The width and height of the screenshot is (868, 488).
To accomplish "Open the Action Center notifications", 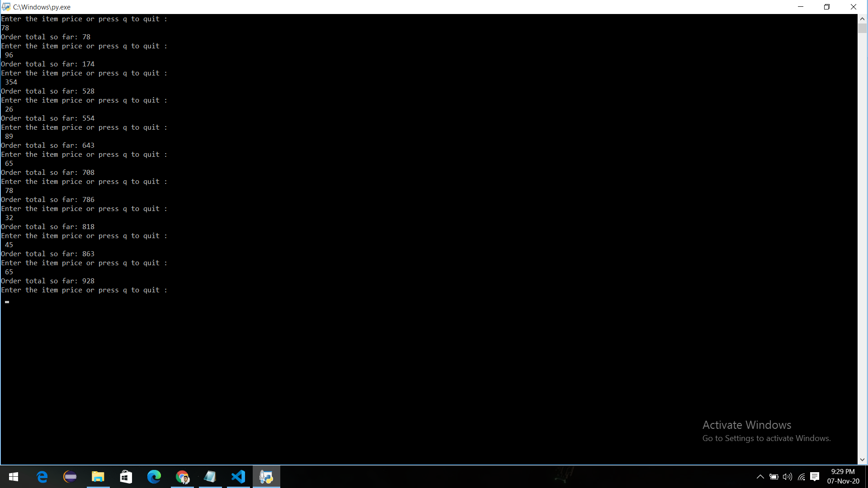I will point(815,477).
